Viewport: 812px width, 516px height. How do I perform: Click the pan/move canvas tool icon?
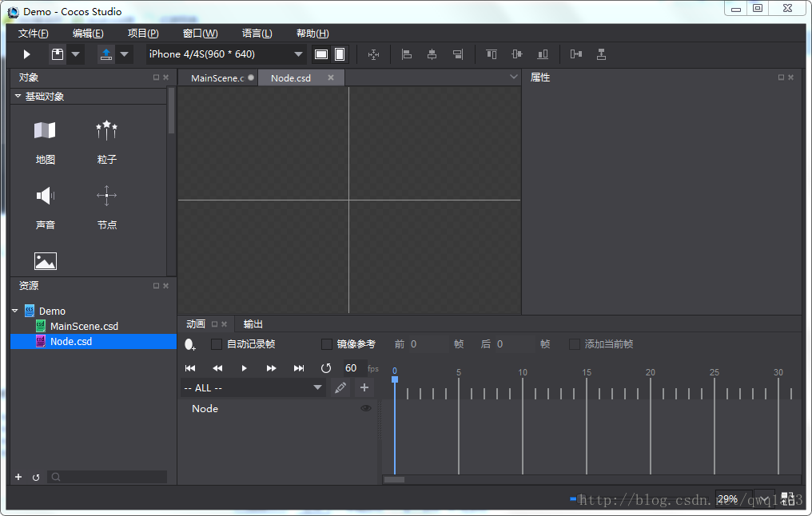click(373, 54)
